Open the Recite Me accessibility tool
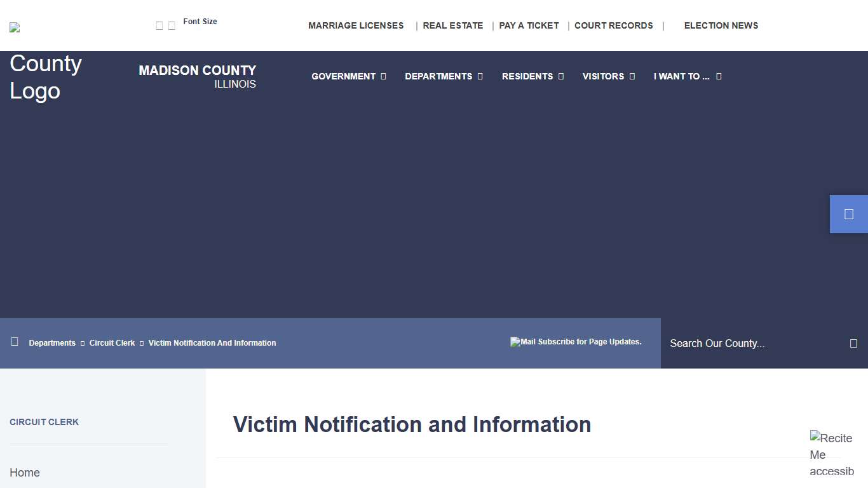This screenshot has width=868, height=488. (x=831, y=454)
